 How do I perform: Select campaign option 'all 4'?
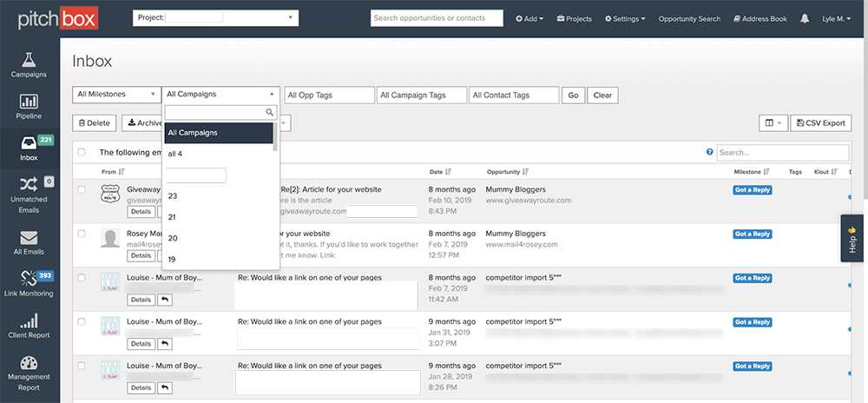219,154
